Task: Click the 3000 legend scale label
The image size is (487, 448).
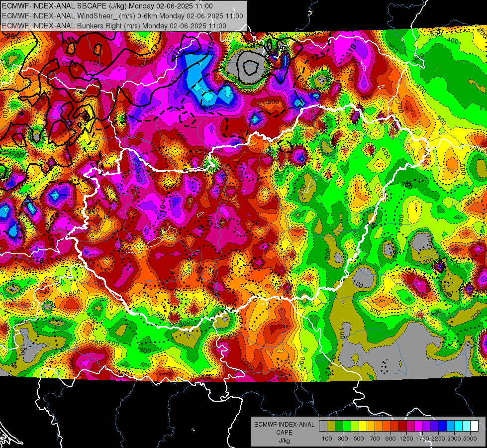Action: coord(454,439)
